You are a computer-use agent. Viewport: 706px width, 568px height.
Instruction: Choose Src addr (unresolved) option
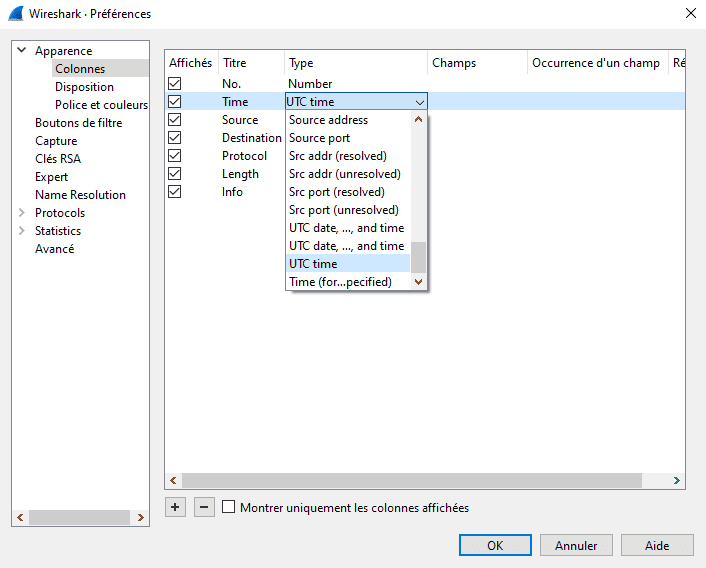click(x=348, y=174)
